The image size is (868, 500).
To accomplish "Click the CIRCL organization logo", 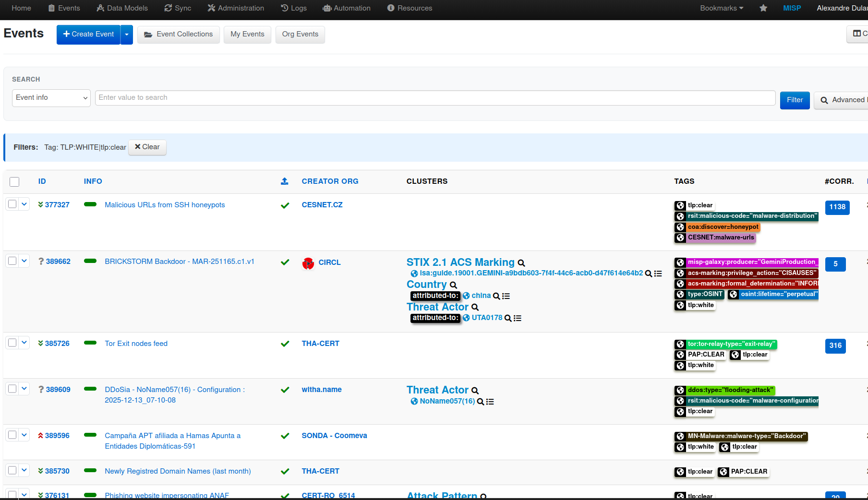I will coord(308,263).
